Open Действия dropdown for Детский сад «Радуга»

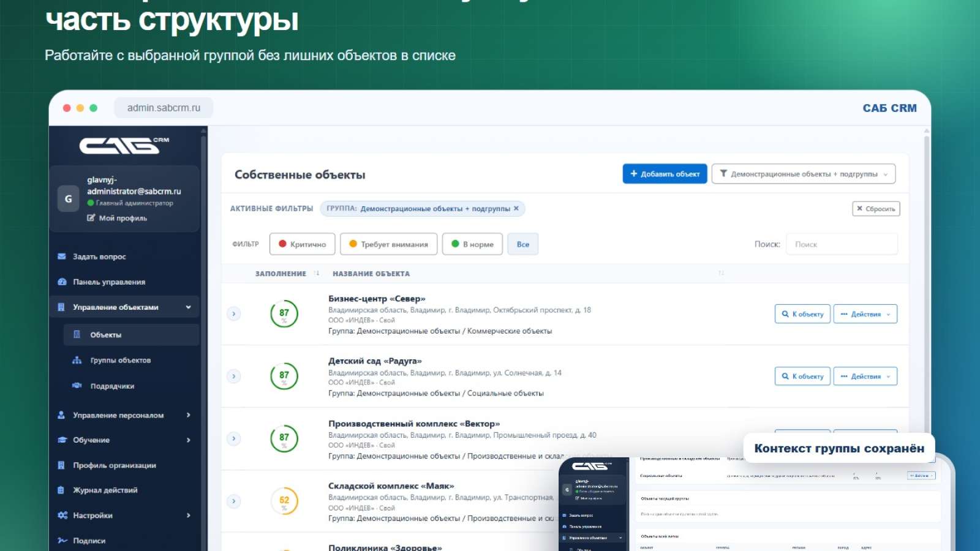point(865,376)
